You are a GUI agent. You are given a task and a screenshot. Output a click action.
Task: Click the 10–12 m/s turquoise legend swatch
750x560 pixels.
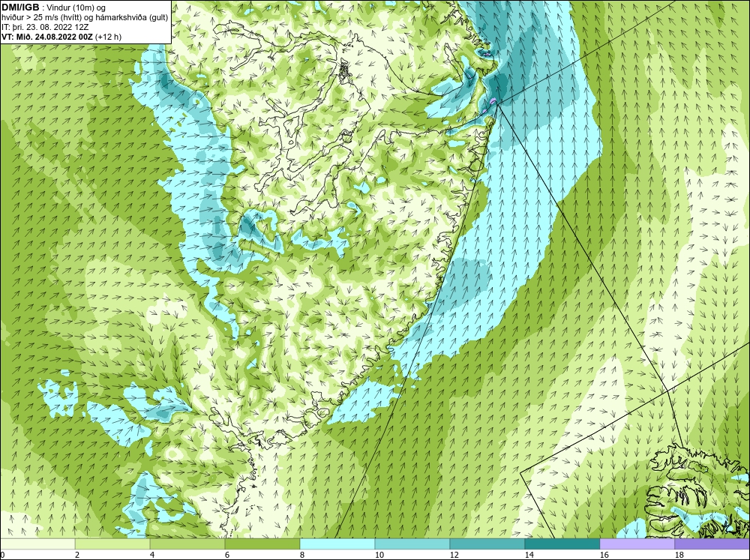click(x=412, y=544)
